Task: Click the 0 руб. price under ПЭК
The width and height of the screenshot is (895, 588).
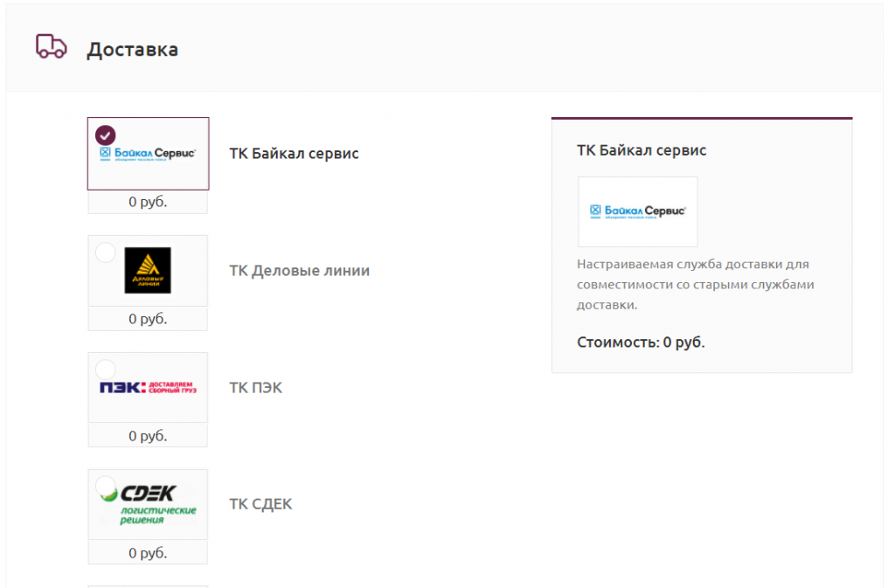Action: [148, 436]
